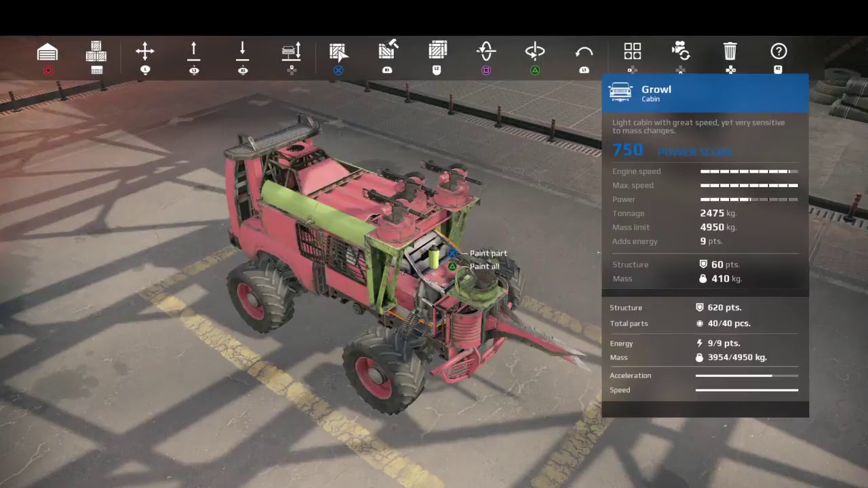Click the 750 power score value

628,150
